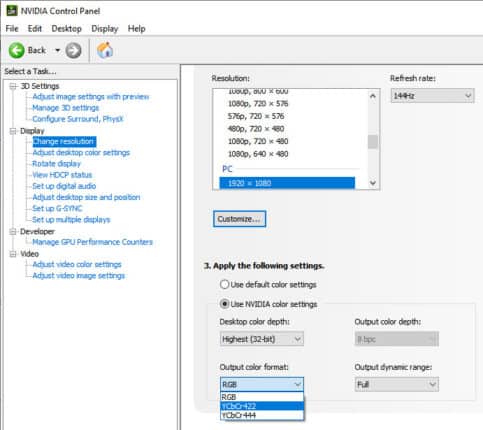This screenshot has height=430, width=483.
Task: Select Change resolution task
Action: tap(64, 141)
